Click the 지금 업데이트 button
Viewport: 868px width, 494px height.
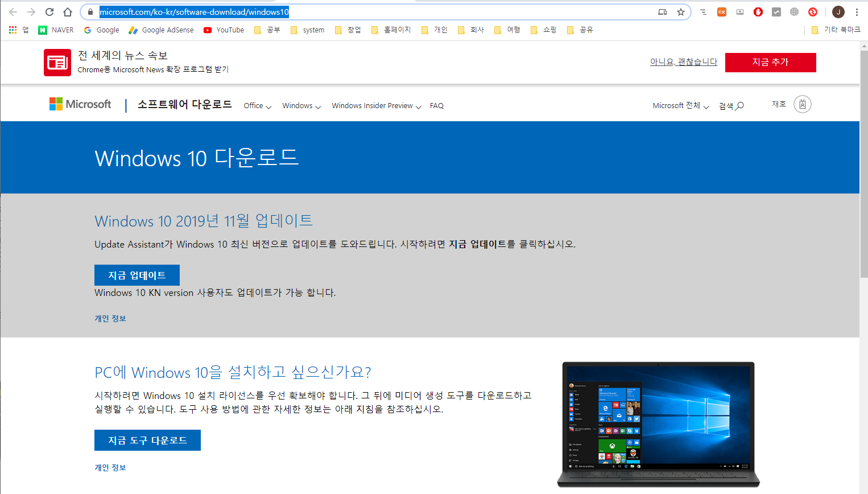(x=137, y=275)
